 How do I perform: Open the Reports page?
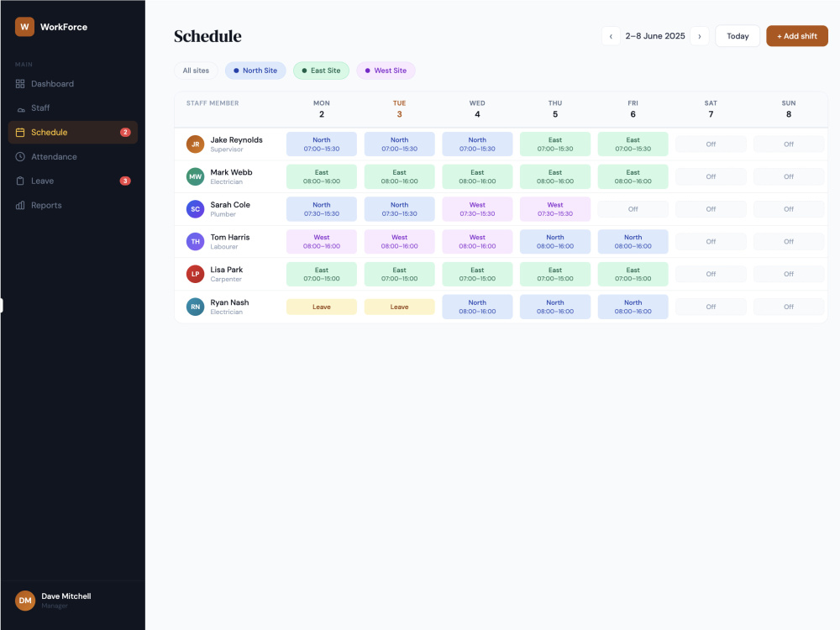[x=73, y=205]
